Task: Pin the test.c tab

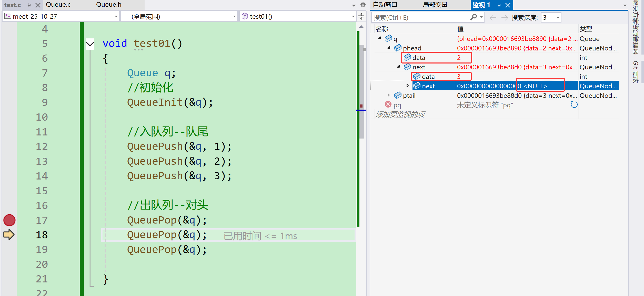Action: click(x=29, y=5)
